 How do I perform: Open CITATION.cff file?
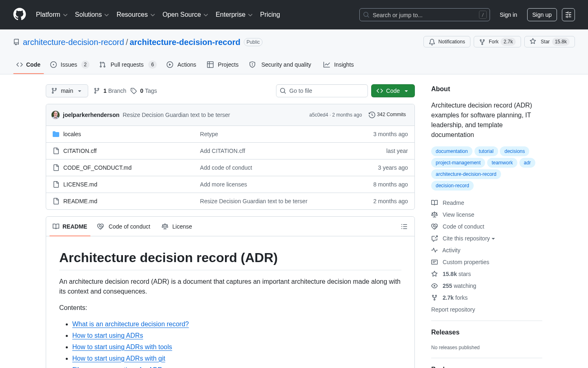(x=80, y=151)
